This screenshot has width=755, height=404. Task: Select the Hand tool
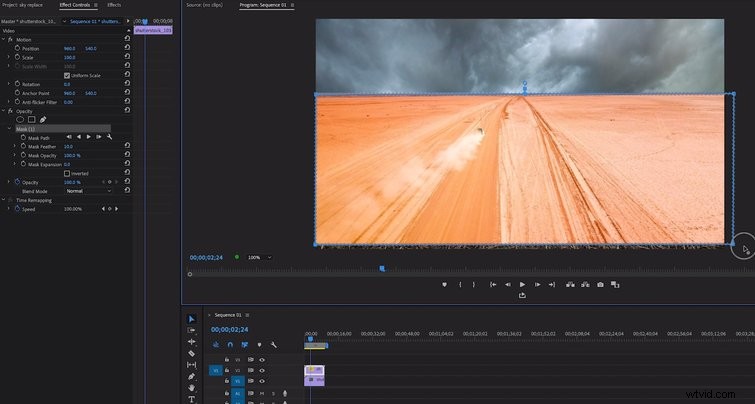(191, 388)
